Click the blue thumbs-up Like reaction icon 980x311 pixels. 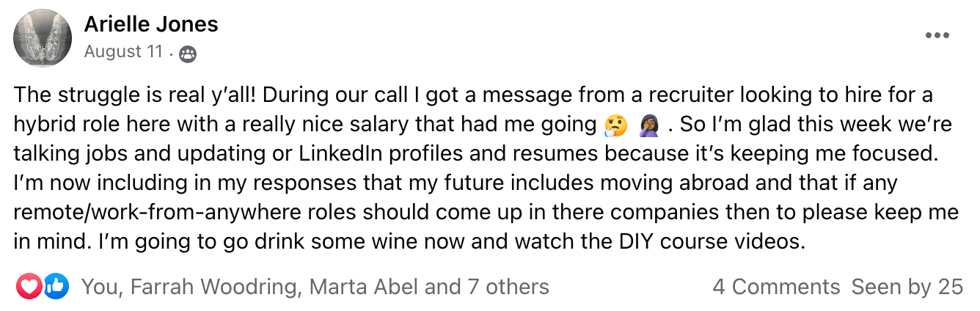pyautogui.click(x=56, y=286)
